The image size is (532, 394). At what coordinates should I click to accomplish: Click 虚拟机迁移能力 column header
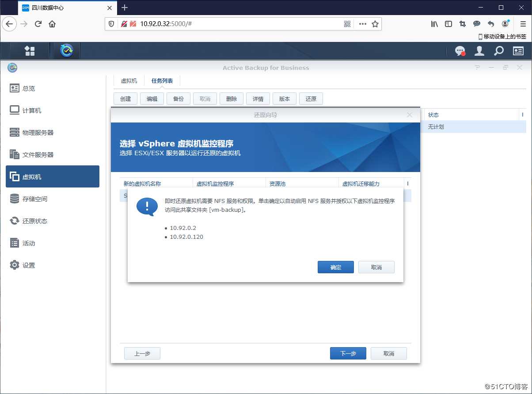[x=372, y=184]
